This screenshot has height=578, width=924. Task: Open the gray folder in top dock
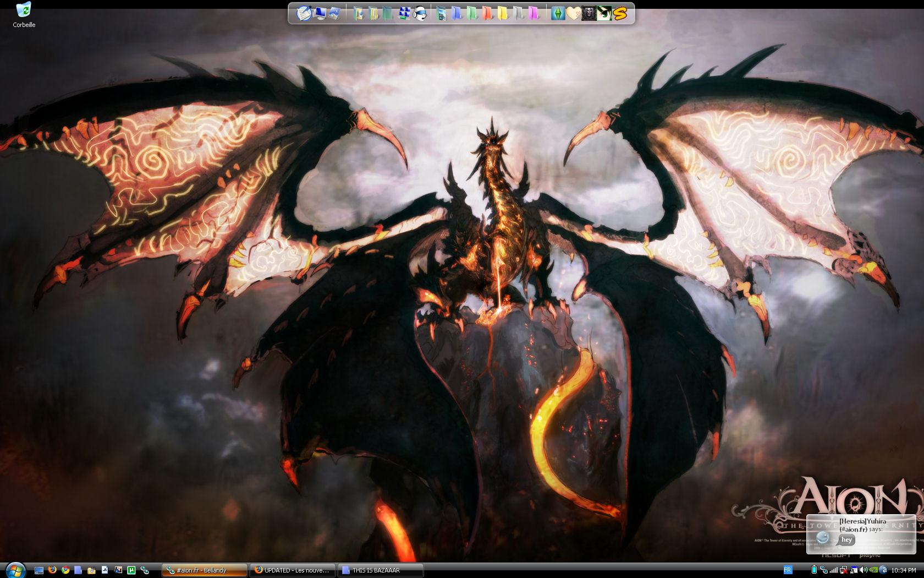click(518, 13)
